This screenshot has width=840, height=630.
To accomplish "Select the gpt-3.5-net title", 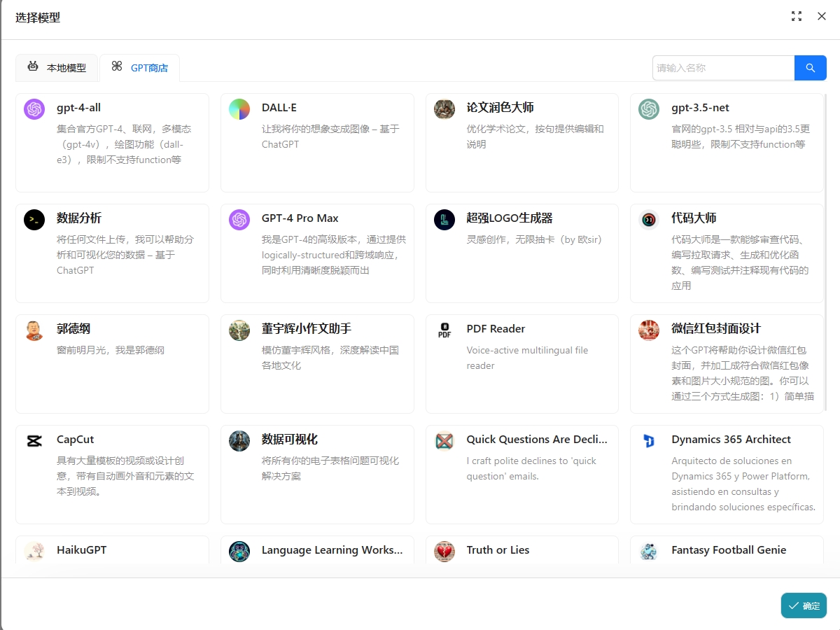I will pyautogui.click(x=701, y=108).
